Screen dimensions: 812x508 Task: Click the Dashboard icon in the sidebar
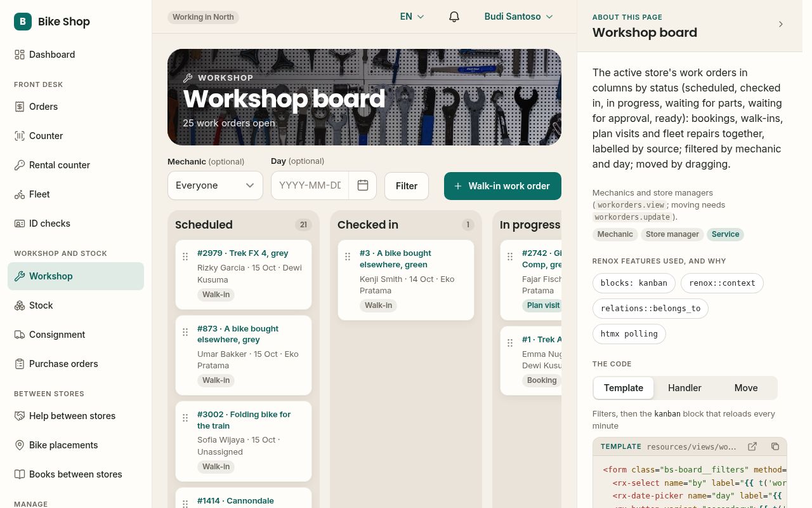pos(20,55)
